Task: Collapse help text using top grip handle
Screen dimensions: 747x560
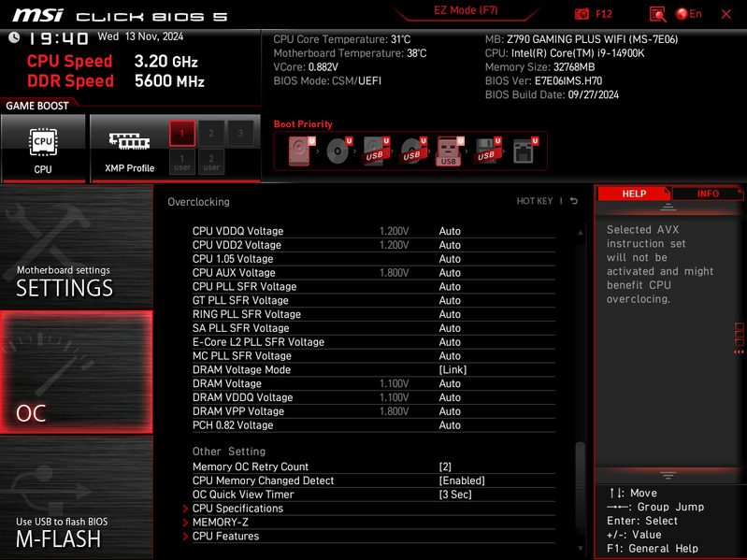Action: point(668,208)
